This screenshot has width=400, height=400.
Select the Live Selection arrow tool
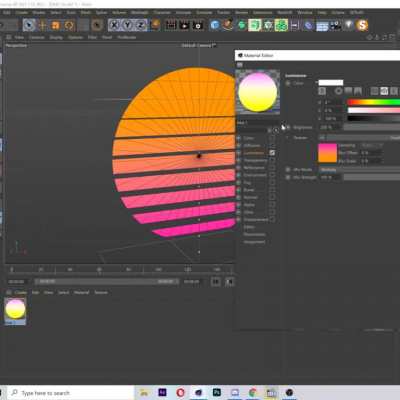[29, 25]
